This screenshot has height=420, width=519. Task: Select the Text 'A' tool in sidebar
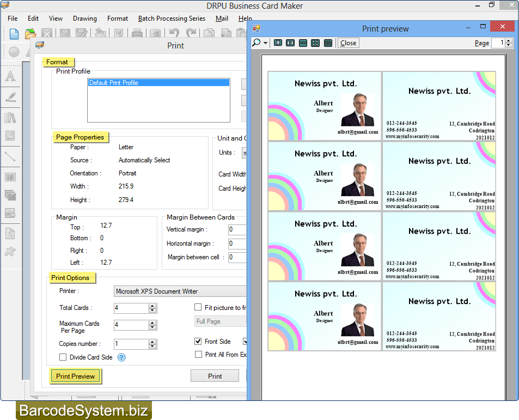pyautogui.click(x=10, y=76)
